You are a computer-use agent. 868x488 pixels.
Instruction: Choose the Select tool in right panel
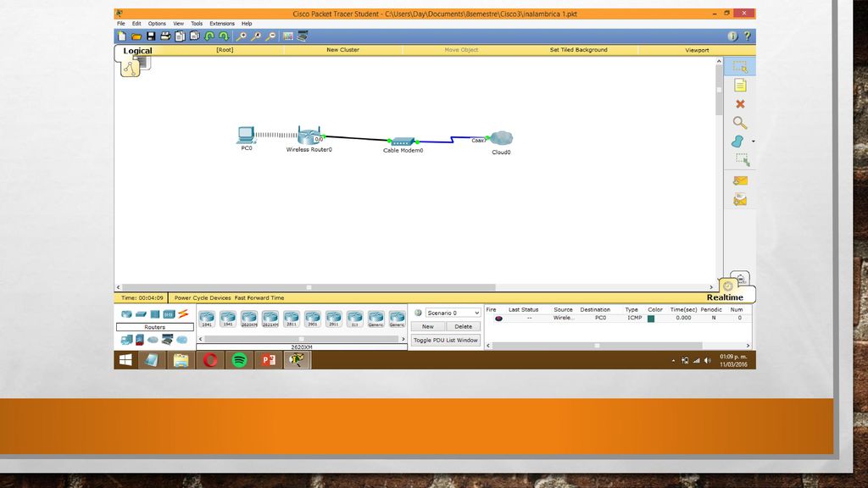click(x=740, y=67)
